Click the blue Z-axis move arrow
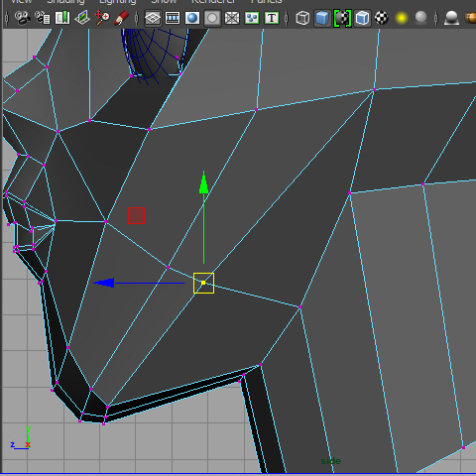The height and width of the screenshot is (476, 476). [x=104, y=283]
